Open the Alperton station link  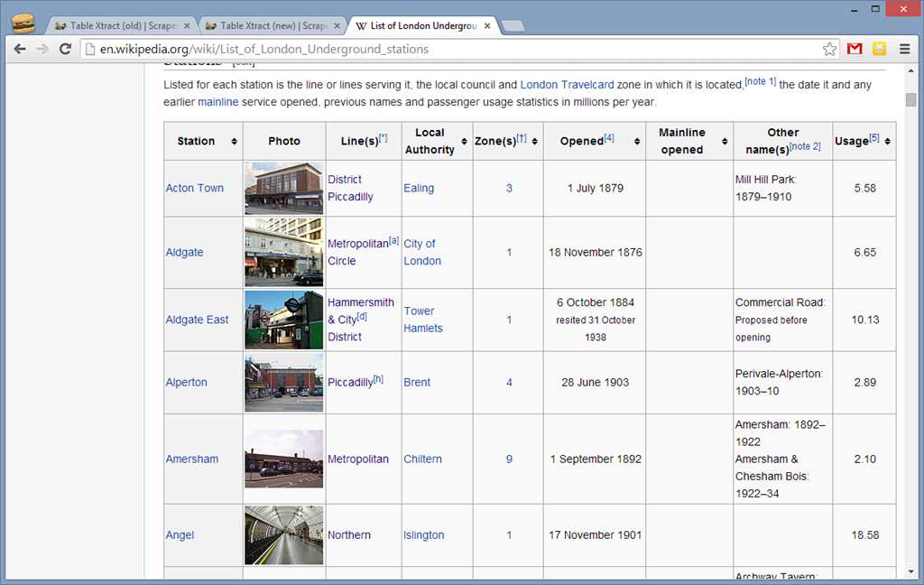click(186, 382)
